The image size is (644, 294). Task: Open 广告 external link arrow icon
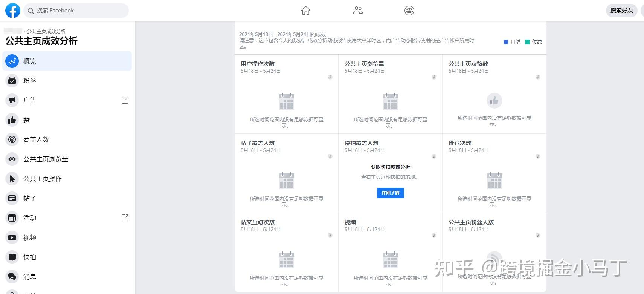click(x=125, y=100)
